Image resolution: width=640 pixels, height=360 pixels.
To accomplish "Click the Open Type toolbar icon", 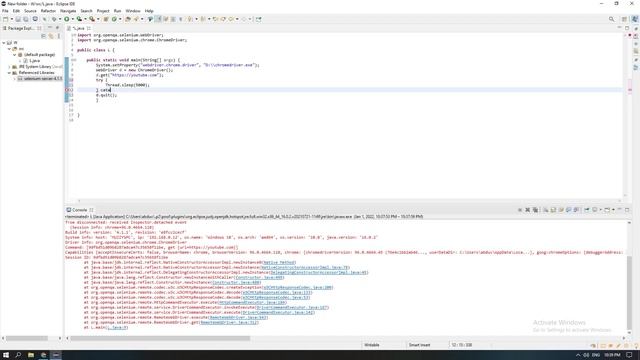I will (x=127, y=19).
